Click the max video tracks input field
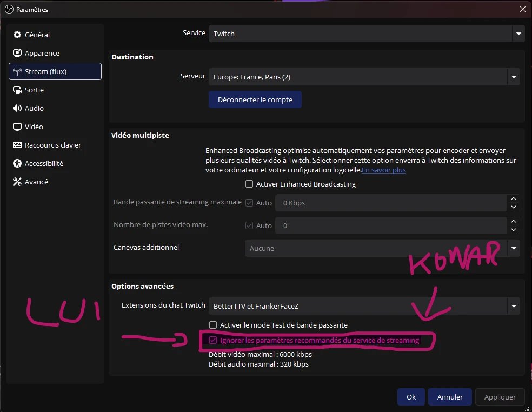 pyautogui.click(x=391, y=225)
